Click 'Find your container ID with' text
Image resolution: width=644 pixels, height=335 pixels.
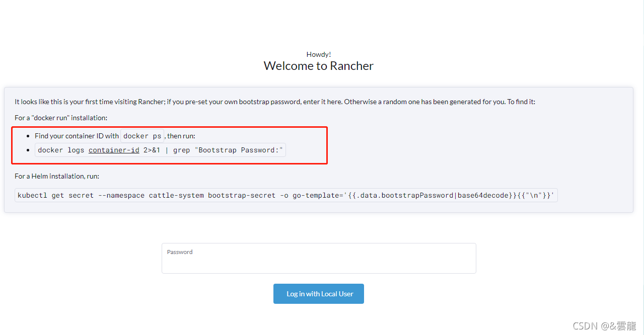click(x=77, y=136)
